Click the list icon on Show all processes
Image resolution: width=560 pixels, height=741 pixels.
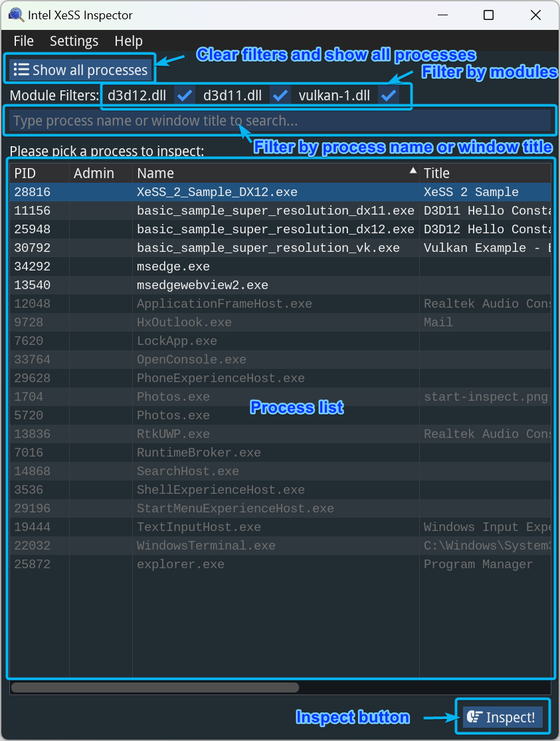click(21, 70)
